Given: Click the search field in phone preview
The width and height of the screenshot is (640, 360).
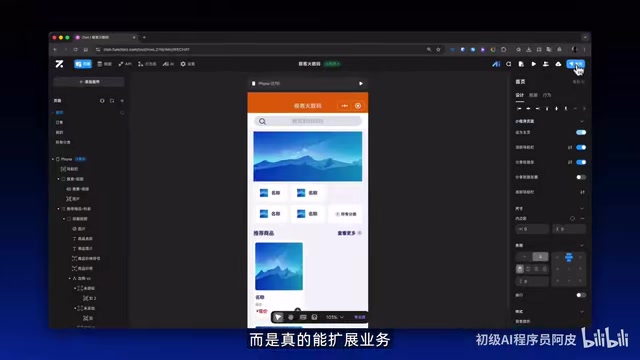Looking at the screenshot, I should tap(308, 121).
